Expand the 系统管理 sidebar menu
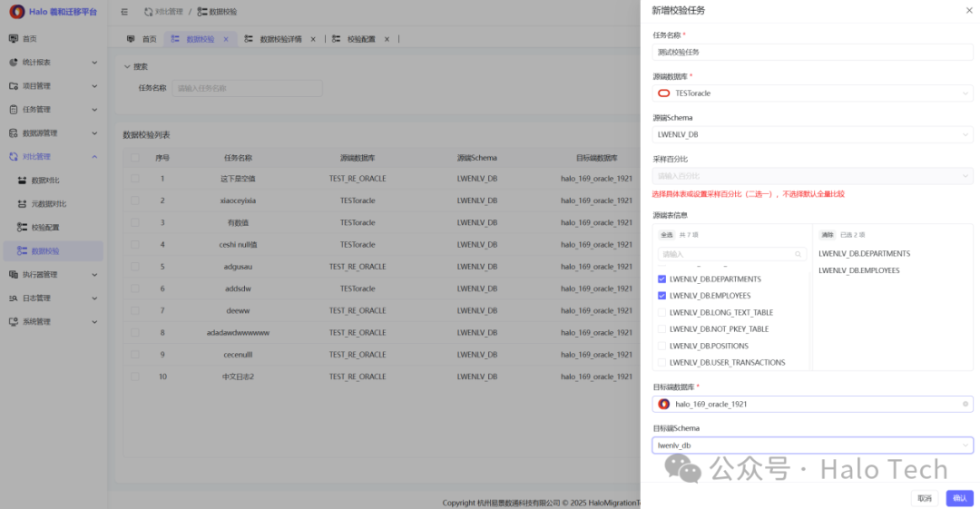The image size is (980, 509). 94,322
